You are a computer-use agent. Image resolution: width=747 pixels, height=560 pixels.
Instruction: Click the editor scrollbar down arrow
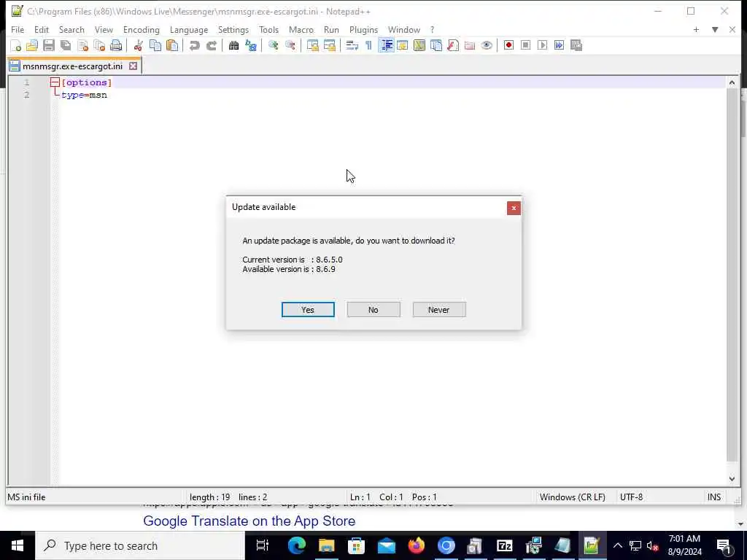(x=732, y=479)
